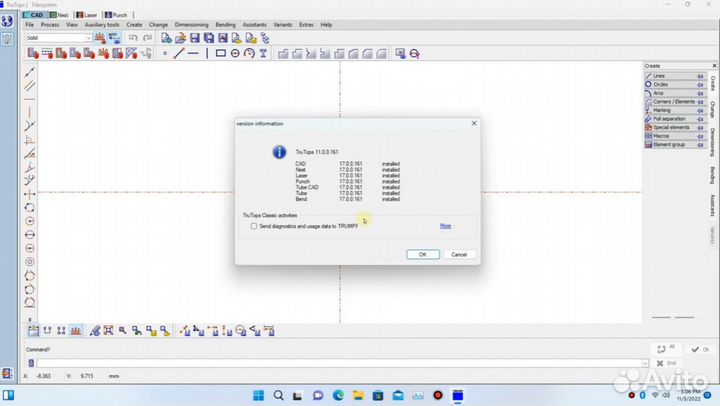The height and width of the screenshot is (406, 720).
Task: Expand the Lines group in Create panel
Action: click(x=675, y=76)
